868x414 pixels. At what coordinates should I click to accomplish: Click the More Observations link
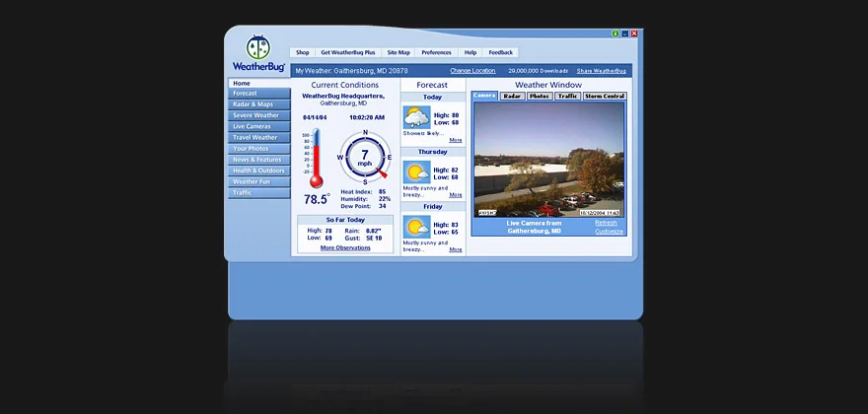pyautogui.click(x=345, y=248)
